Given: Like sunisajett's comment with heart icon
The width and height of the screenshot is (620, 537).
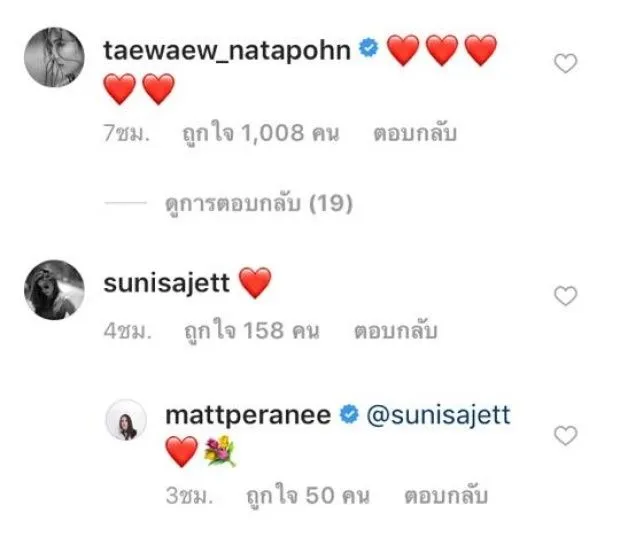Looking at the screenshot, I should pyautogui.click(x=566, y=296).
